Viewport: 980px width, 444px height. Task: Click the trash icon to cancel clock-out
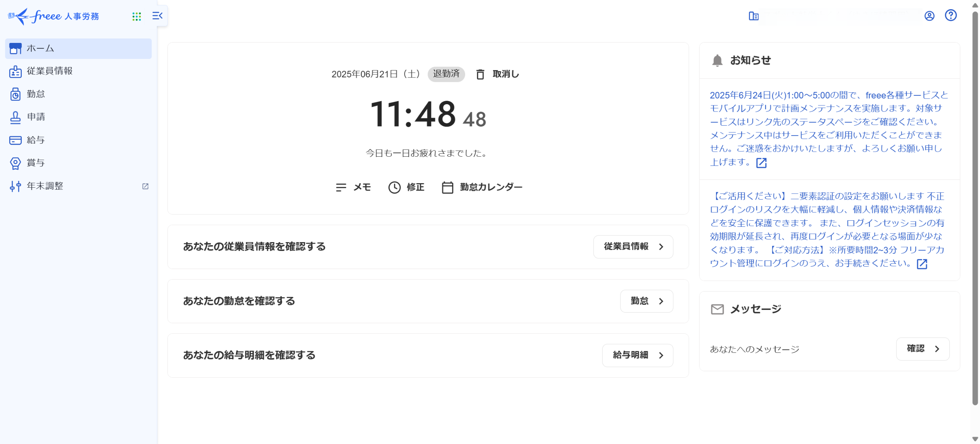pyautogui.click(x=480, y=74)
